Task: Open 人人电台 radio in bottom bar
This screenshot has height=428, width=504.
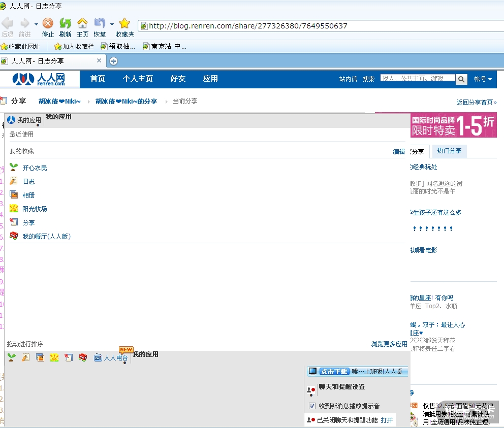Action: click(x=111, y=357)
